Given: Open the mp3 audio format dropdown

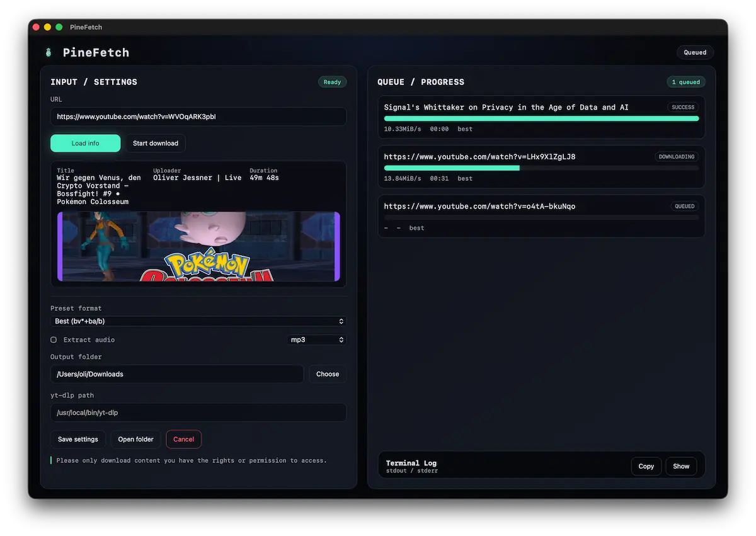Looking at the screenshot, I should pos(316,339).
